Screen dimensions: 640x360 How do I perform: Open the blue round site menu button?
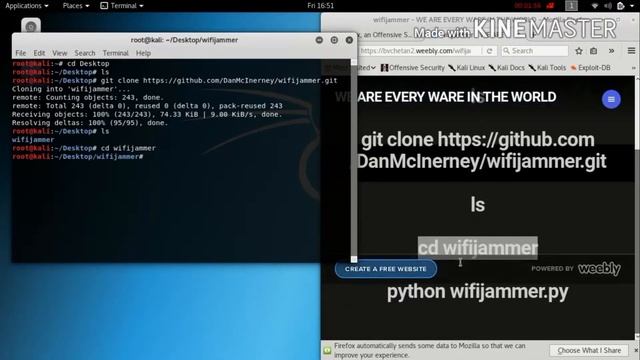[x=611, y=99]
